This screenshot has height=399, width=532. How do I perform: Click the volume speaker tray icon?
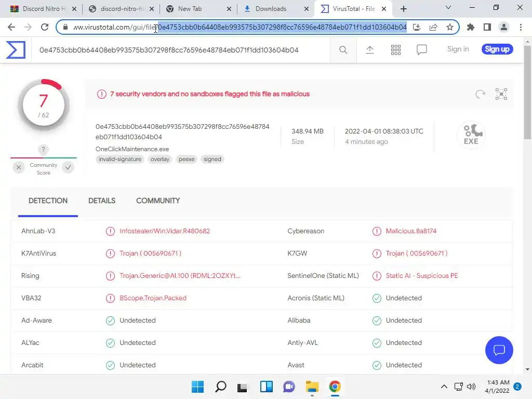(x=471, y=387)
